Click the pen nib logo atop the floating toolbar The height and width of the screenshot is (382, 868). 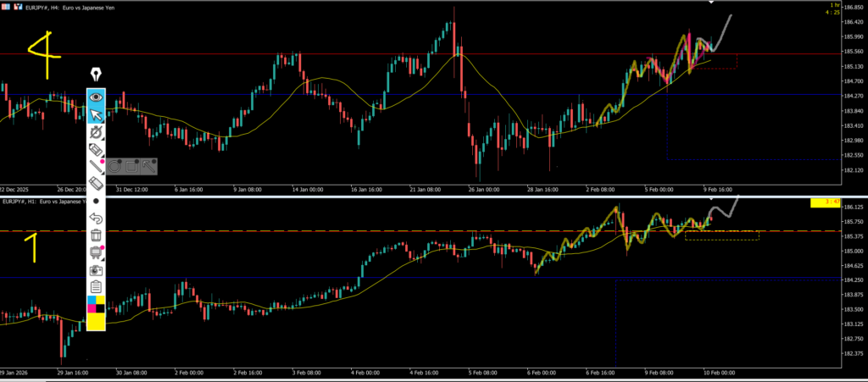click(x=96, y=75)
